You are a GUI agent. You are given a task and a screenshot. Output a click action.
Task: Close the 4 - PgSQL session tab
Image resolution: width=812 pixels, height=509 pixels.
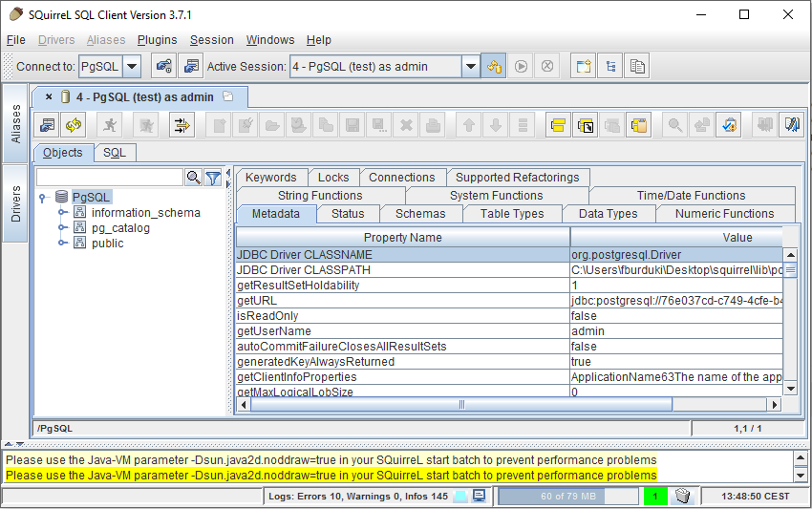coord(49,96)
